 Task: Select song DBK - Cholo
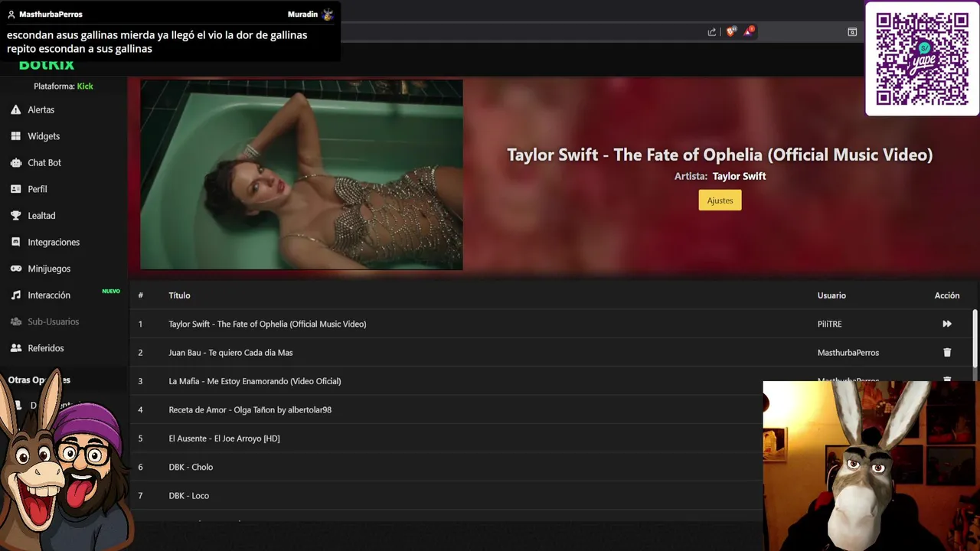coord(191,467)
